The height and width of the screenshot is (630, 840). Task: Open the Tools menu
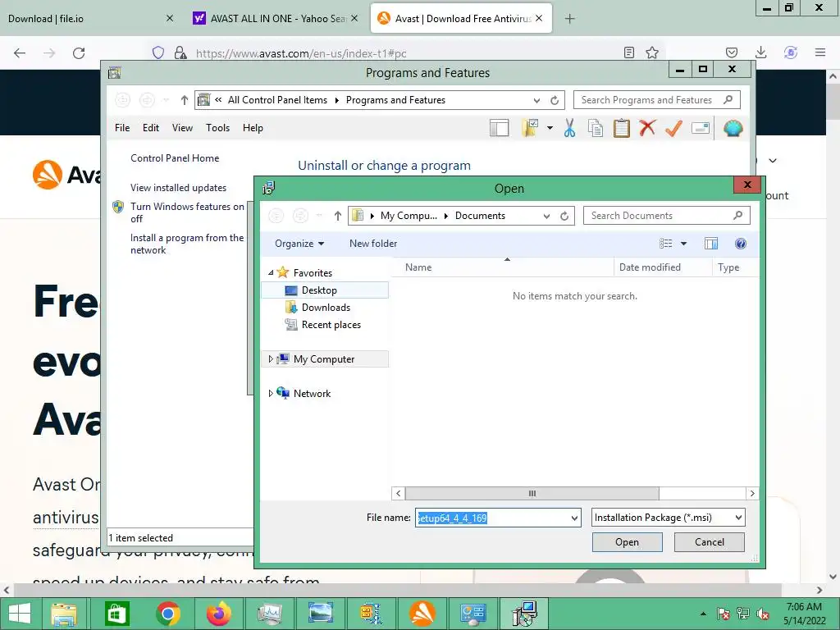[217, 128]
